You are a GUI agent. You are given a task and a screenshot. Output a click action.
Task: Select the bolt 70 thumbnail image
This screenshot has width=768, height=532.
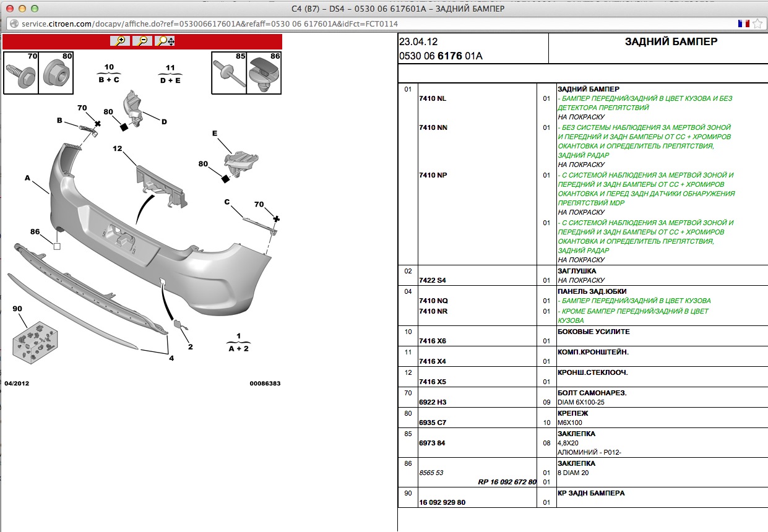(x=21, y=72)
